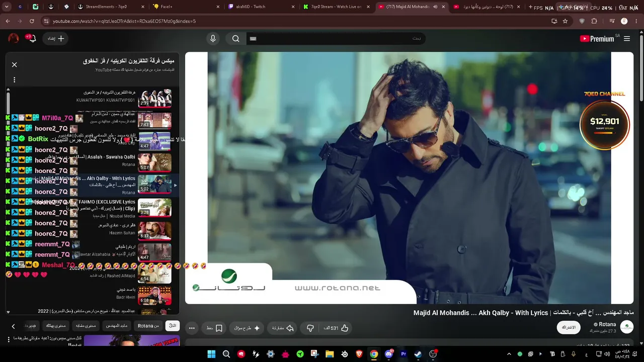Viewport: 644px width, 362px height.
Task: Open Steam from the taskbar
Action: (x=418, y=354)
